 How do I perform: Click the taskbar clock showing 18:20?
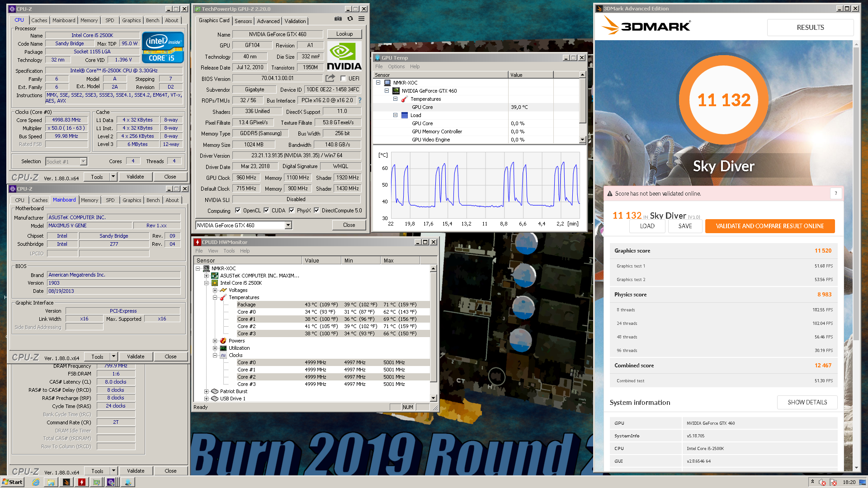coord(849,482)
